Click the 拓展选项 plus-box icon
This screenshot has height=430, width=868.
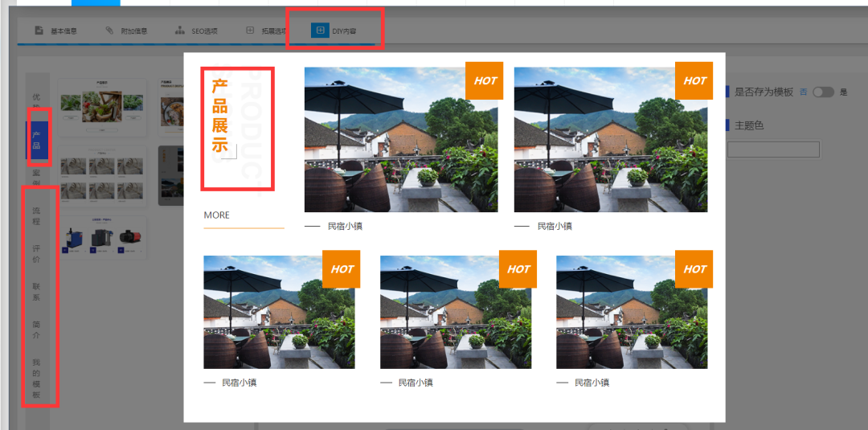[250, 31]
